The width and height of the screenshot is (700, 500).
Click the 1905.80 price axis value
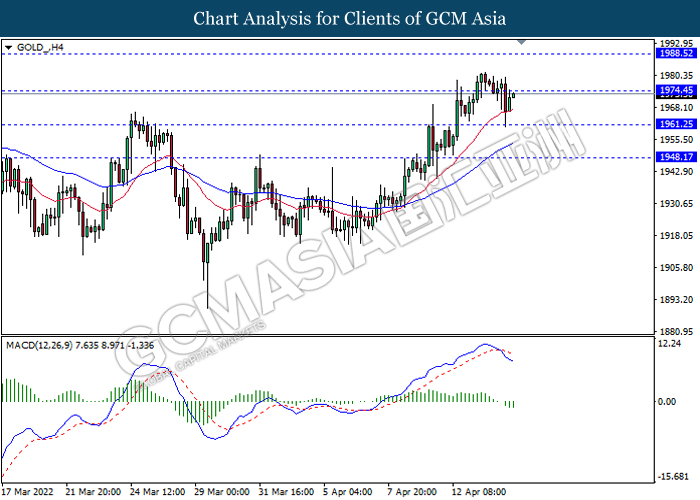pyautogui.click(x=676, y=268)
